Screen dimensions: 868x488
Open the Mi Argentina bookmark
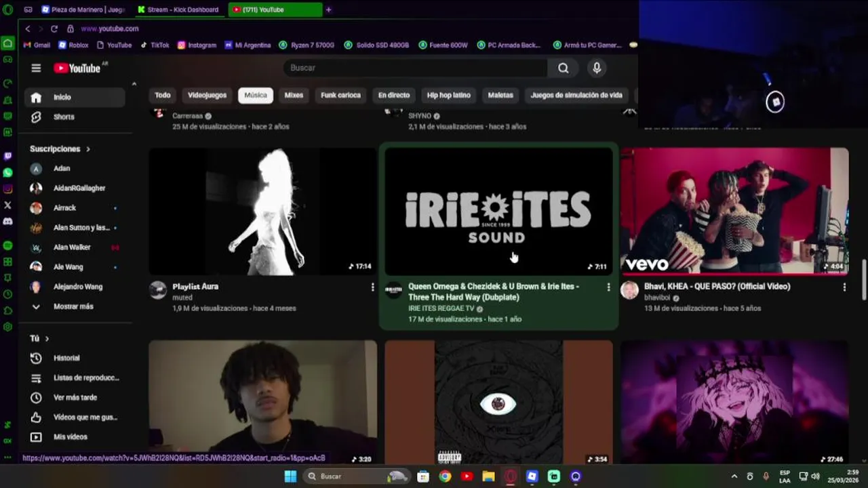click(248, 45)
